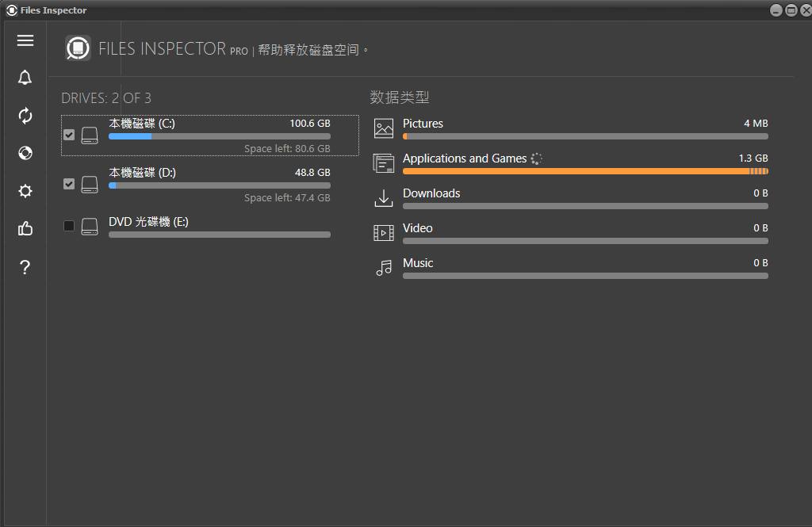812x527 pixels.
Task: Select the DVD drive (E:) entry
Action: (148, 222)
